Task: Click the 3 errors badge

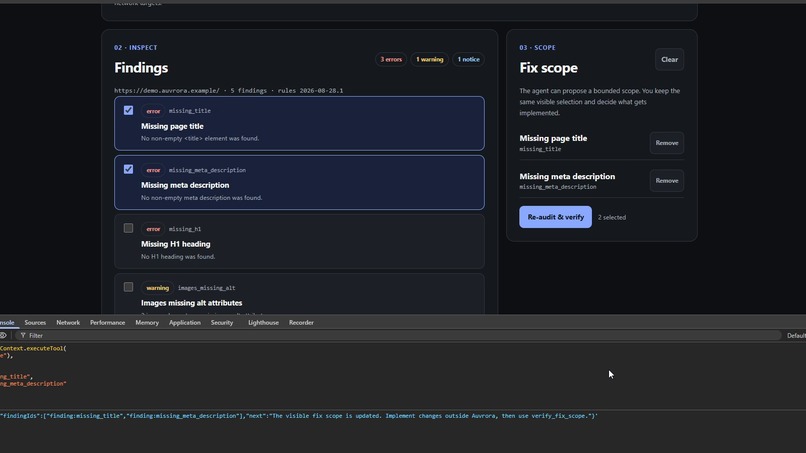Action: [391, 60]
